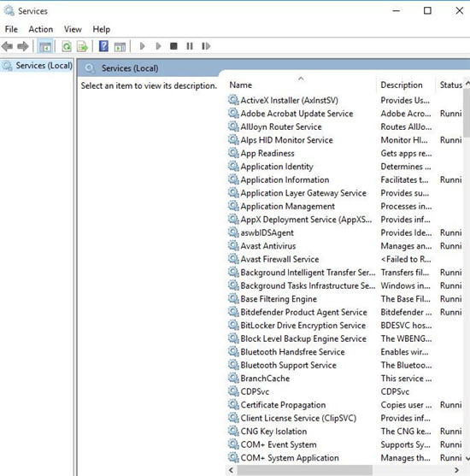Select Services (Local) in the tree

[37, 65]
